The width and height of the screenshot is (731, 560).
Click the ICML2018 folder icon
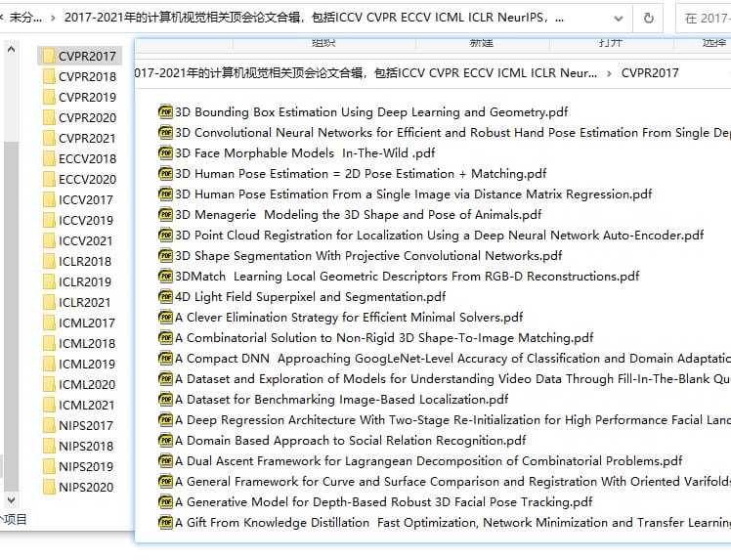click(49, 343)
